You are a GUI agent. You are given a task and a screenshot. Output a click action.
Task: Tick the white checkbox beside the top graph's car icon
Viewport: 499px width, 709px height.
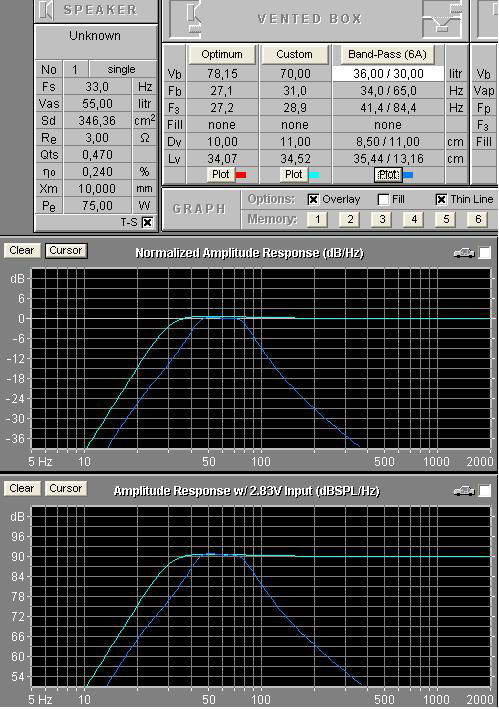(485, 253)
